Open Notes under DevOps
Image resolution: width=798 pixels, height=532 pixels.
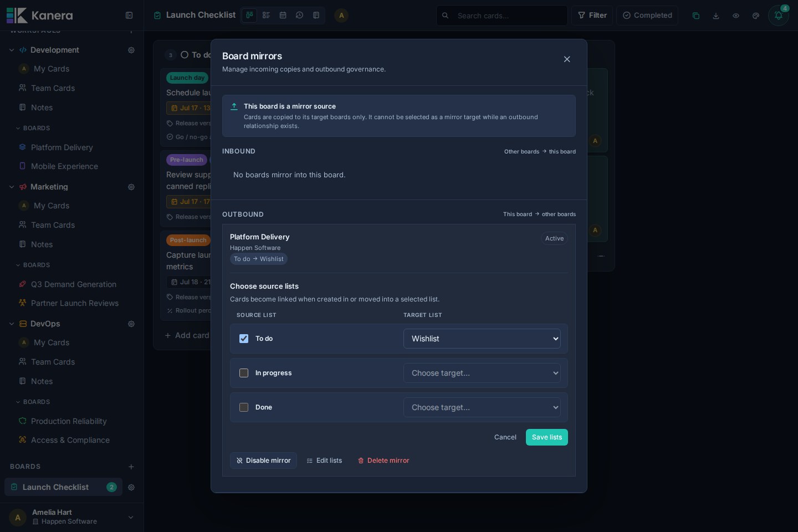click(42, 381)
